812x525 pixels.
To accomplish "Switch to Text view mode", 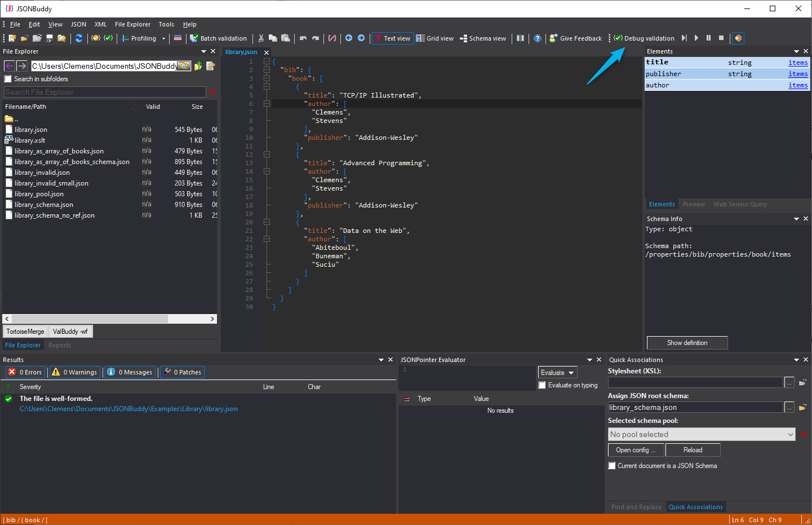I will point(393,38).
